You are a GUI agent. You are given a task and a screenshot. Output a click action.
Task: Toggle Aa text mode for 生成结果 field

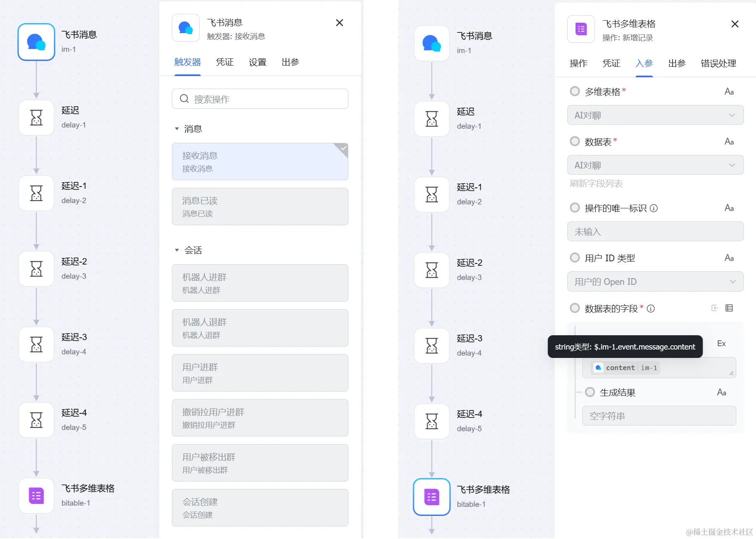722,392
